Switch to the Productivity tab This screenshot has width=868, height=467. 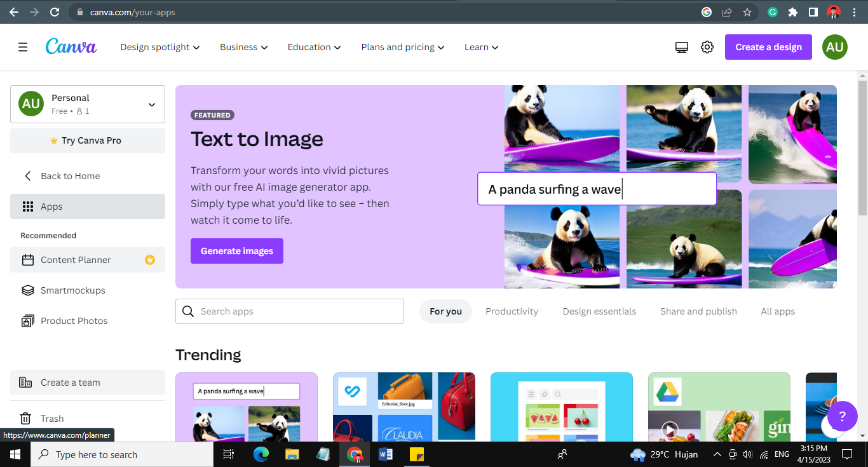[x=512, y=311]
